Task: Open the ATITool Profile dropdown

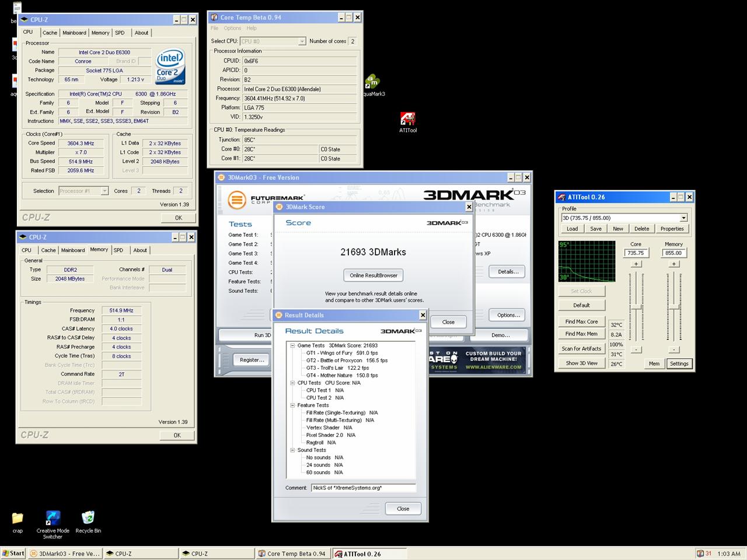Action: tap(683, 218)
